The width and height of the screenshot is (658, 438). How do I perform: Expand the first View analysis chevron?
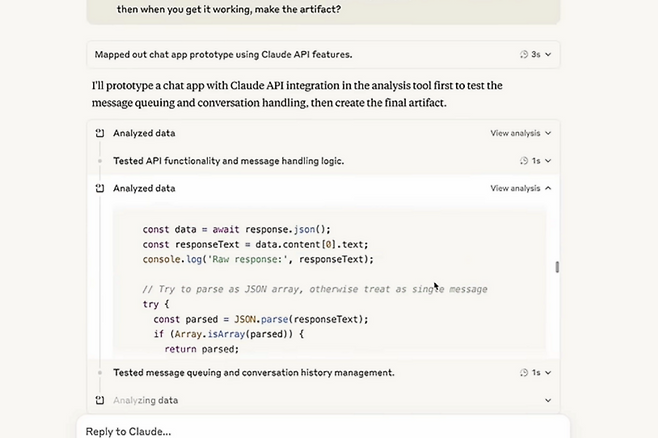click(548, 133)
